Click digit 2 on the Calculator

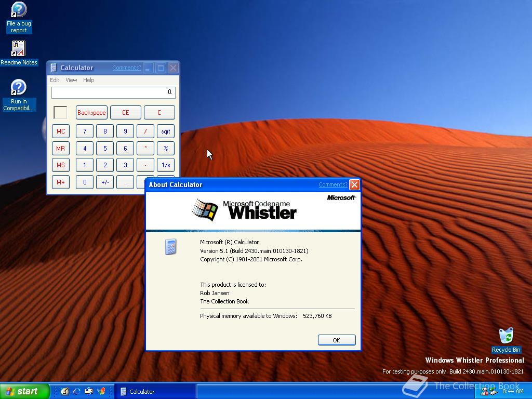(105, 165)
